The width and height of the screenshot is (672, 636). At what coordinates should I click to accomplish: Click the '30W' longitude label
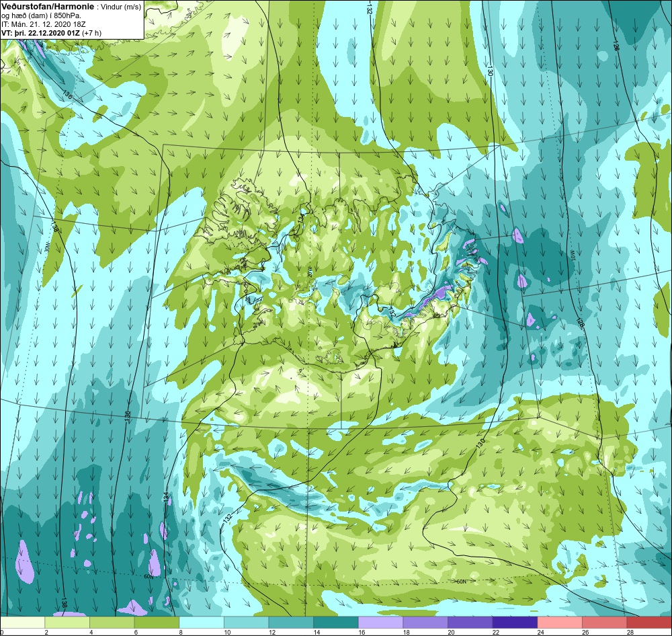(x=47, y=247)
